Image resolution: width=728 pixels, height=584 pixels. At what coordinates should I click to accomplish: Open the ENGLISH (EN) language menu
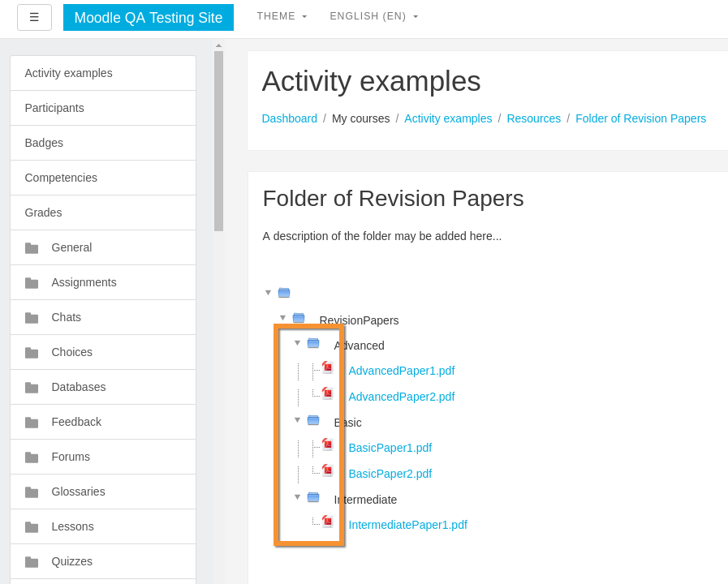(374, 16)
